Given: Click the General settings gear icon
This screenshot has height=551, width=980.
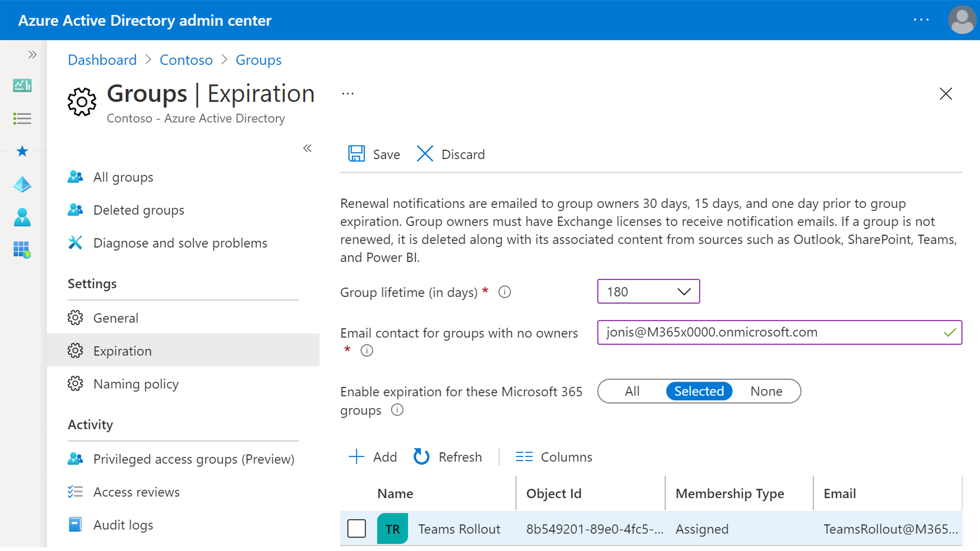Looking at the screenshot, I should tap(75, 318).
